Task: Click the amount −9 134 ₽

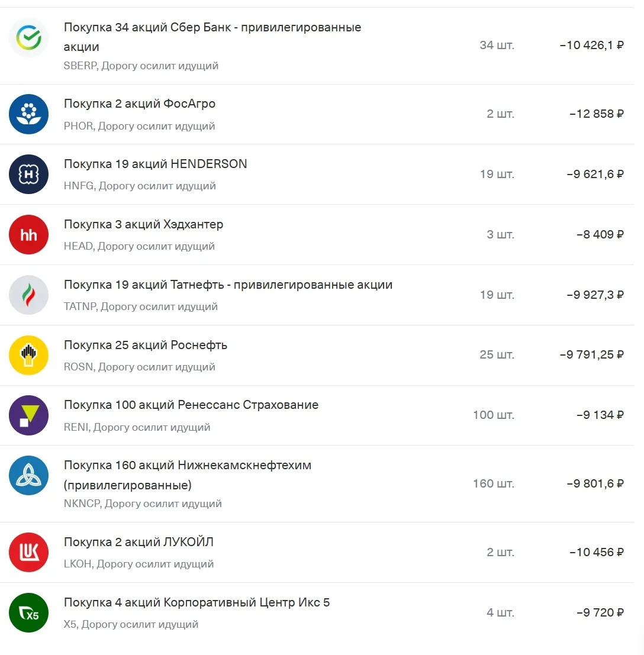Action: (600, 415)
